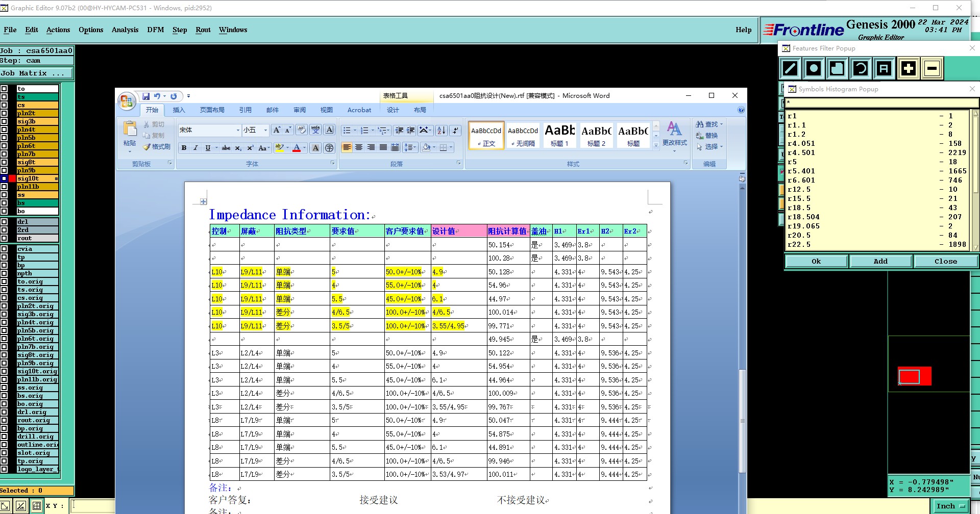
Task: Undo the last Word action
Action: (157, 96)
